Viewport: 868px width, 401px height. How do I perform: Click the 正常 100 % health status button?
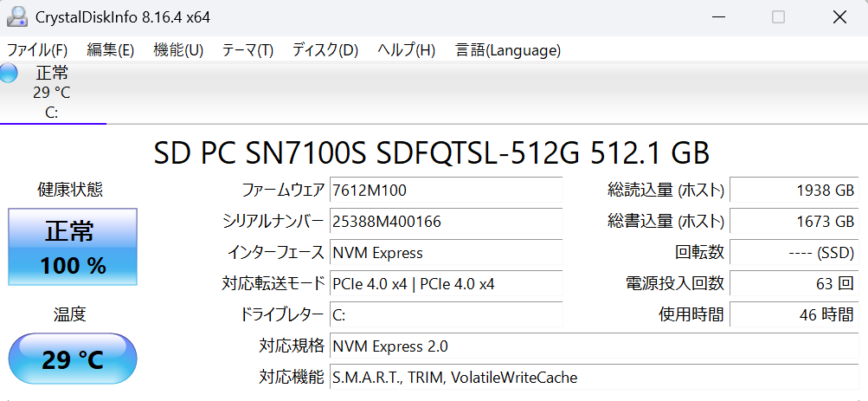73,248
